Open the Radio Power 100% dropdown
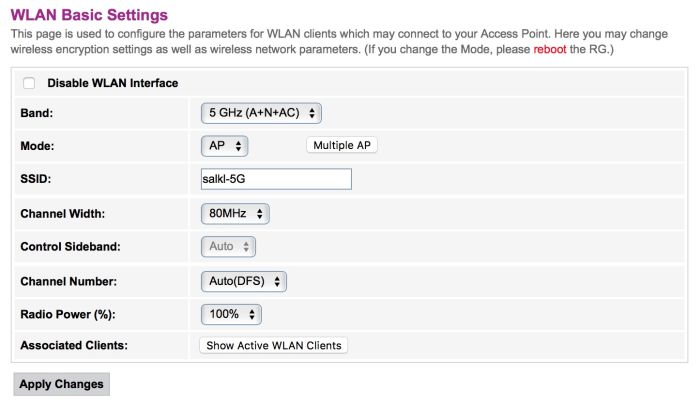 [231, 314]
